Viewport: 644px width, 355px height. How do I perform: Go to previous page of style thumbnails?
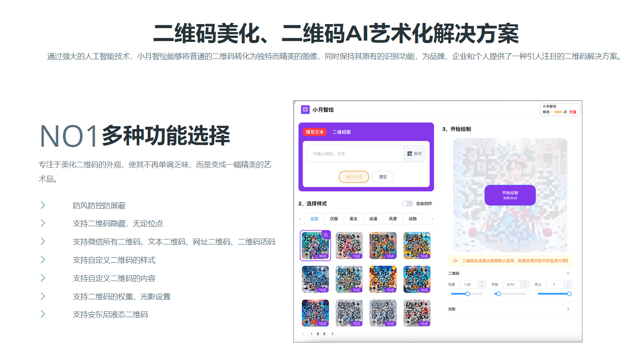pos(303,334)
